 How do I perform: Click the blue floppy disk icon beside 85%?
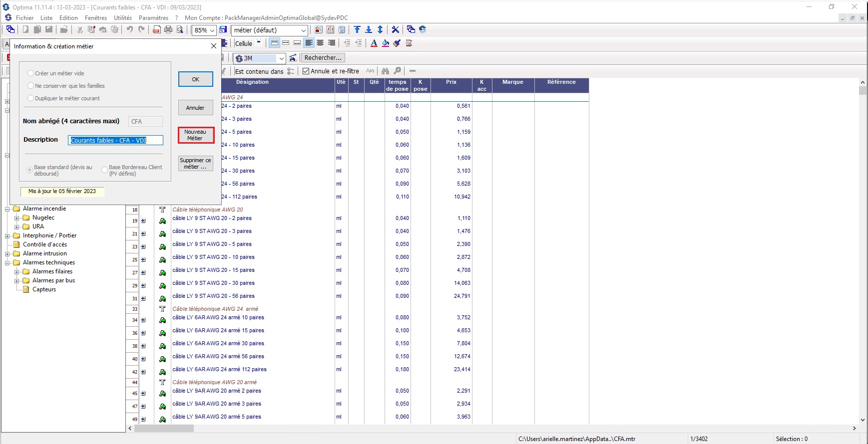223,30
